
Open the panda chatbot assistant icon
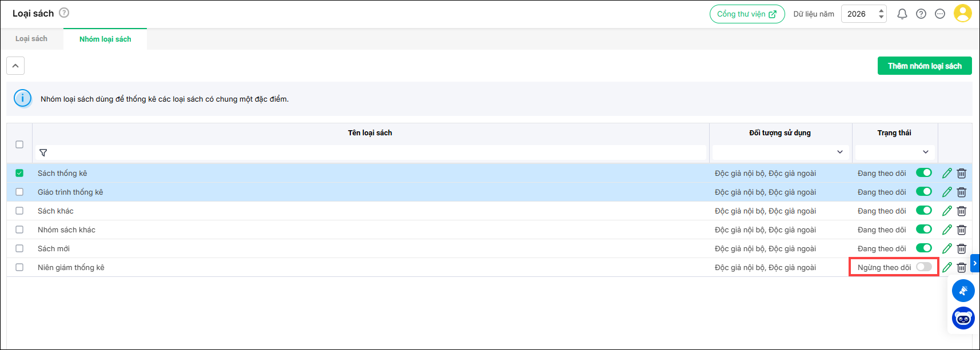[963, 318]
